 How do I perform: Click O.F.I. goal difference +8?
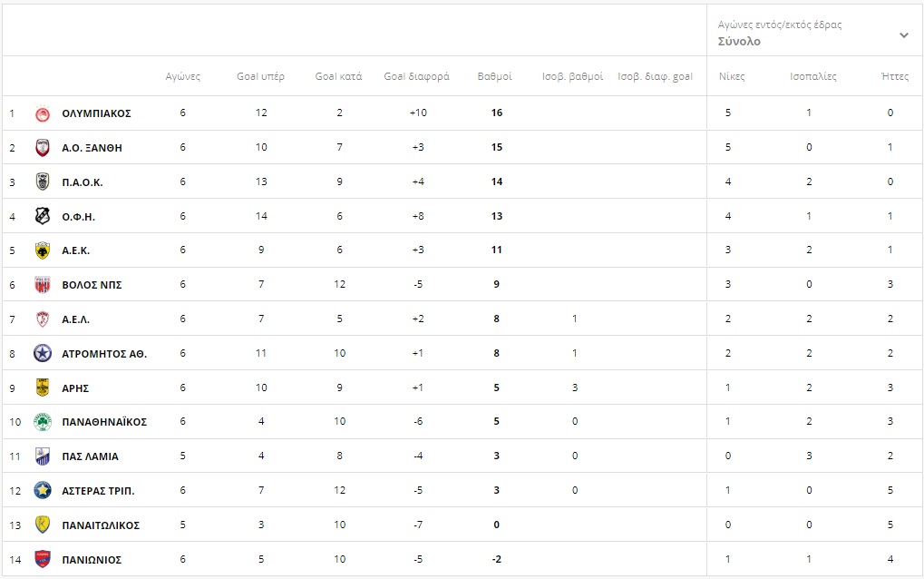418,216
